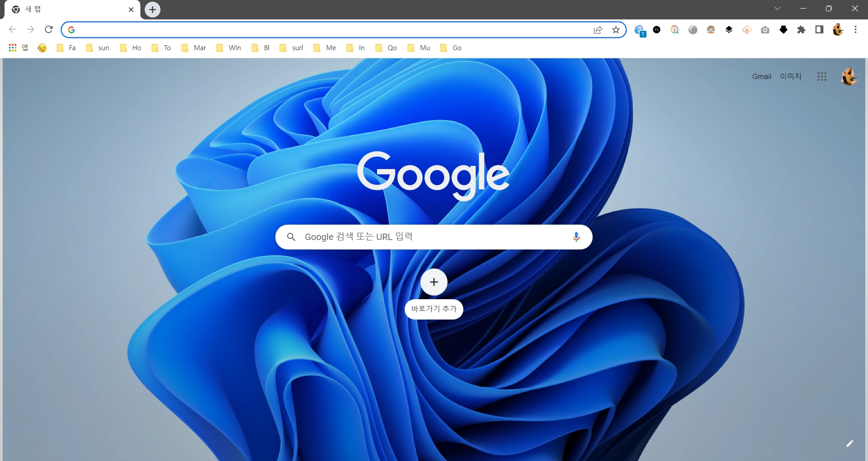Minimize the Chrome window
This screenshot has width=868, height=461.
(803, 9)
